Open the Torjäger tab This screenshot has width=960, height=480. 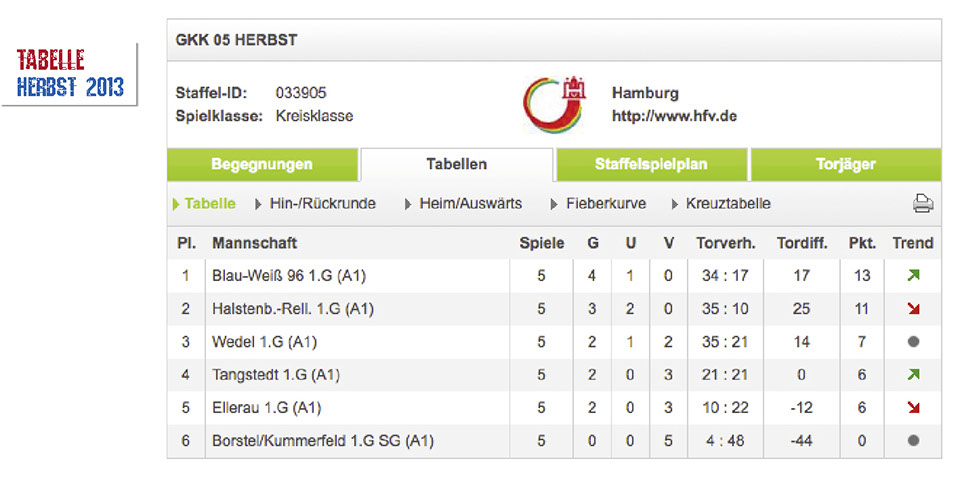845,165
